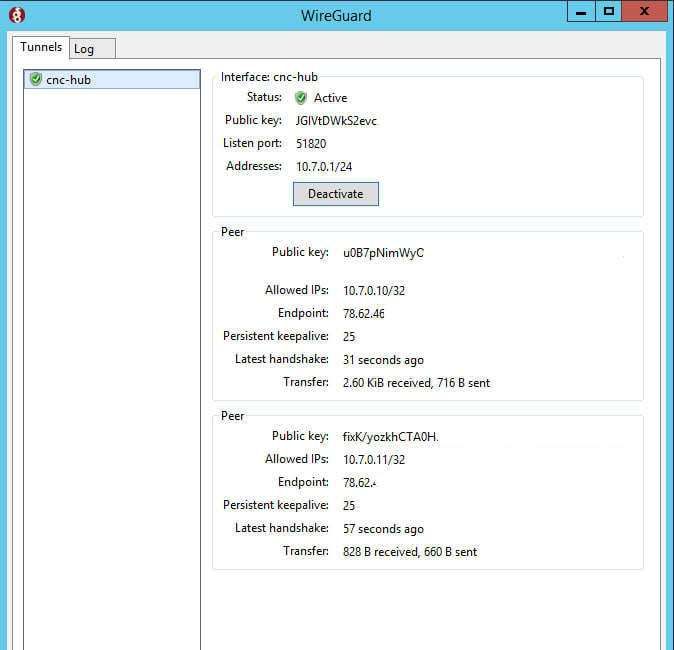This screenshot has height=650, width=674.
Task: Click the handshake value 31 seconds ago
Action: [383, 360]
